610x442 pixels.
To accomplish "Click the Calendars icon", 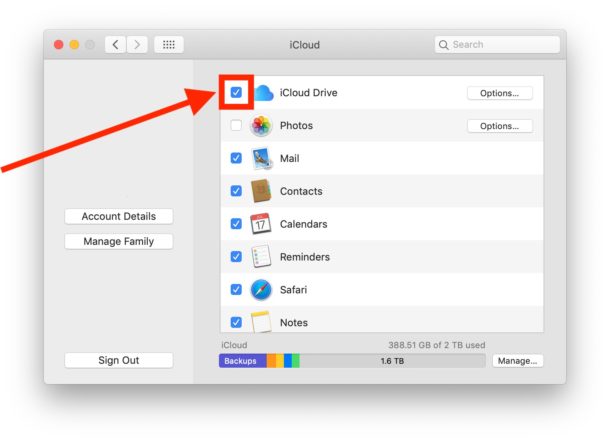I will pos(261,224).
